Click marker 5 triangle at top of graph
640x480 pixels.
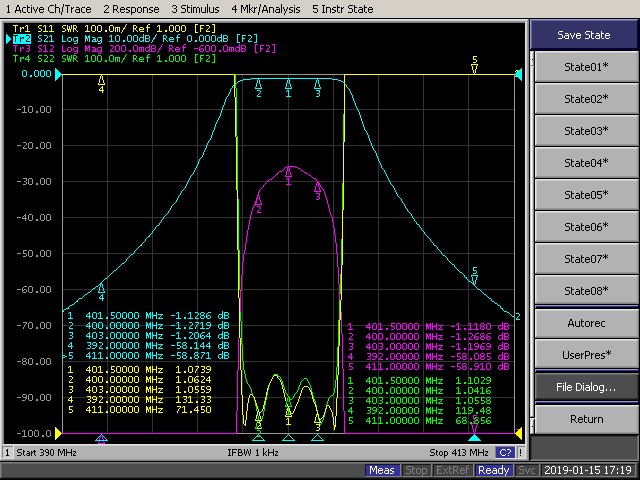[x=474, y=69]
